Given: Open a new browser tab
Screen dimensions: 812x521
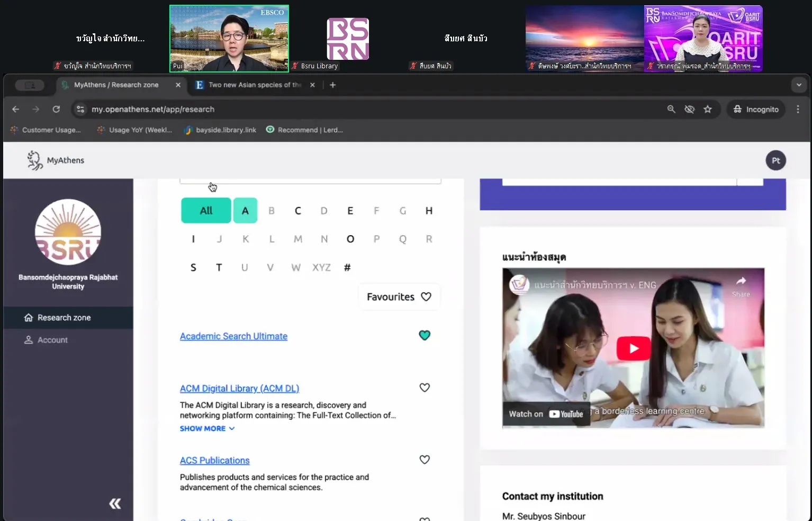Looking at the screenshot, I should click(332, 85).
